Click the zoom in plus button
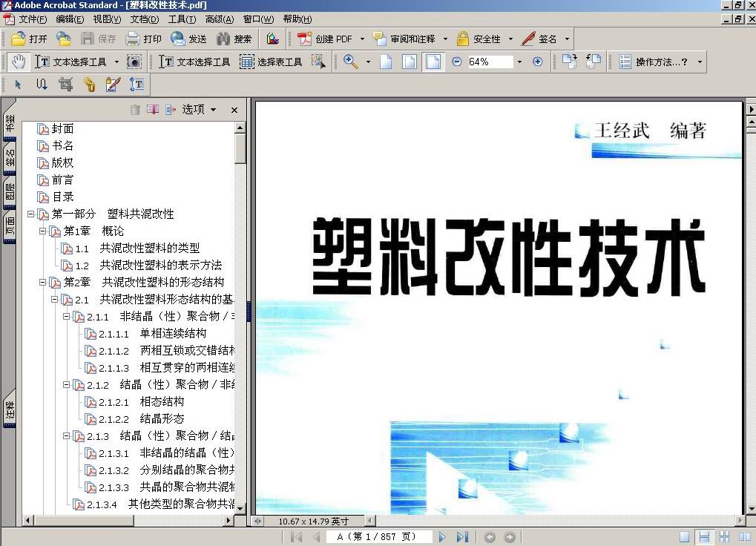The height and width of the screenshot is (546, 756). (538, 62)
